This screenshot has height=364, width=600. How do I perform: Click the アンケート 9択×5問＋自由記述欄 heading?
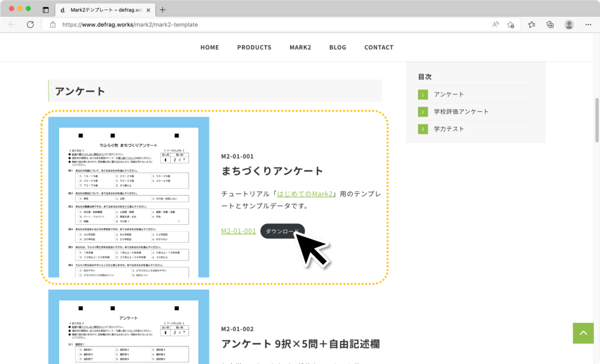pos(301,344)
